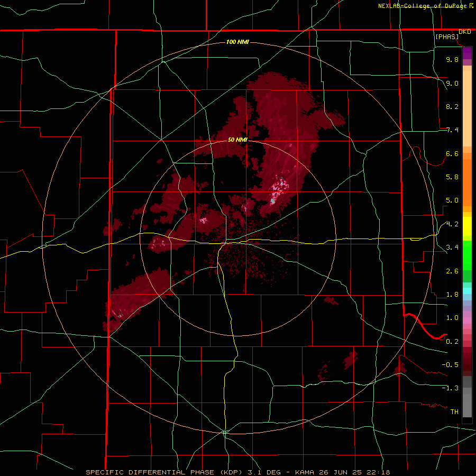Click the 5.8 scale value

(x=452, y=177)
